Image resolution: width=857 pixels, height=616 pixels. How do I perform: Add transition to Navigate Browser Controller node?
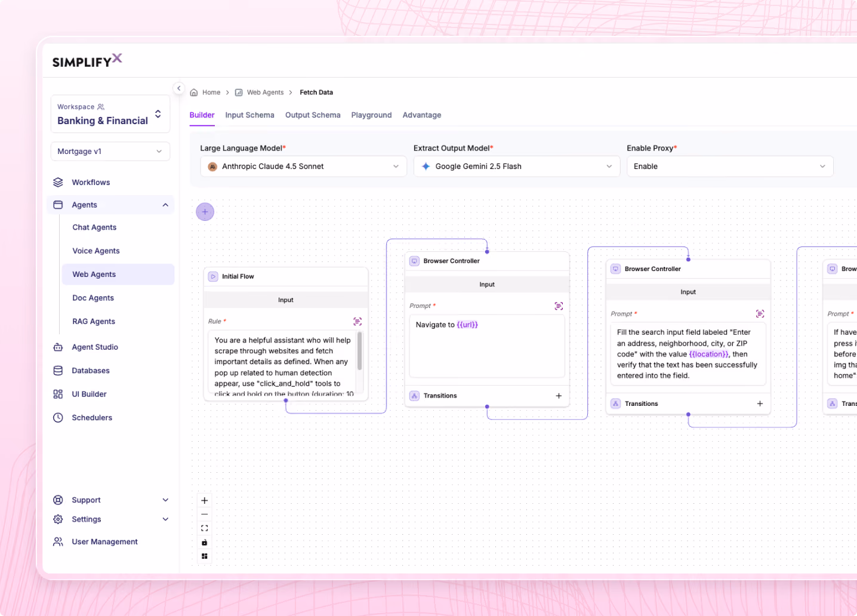559,396
